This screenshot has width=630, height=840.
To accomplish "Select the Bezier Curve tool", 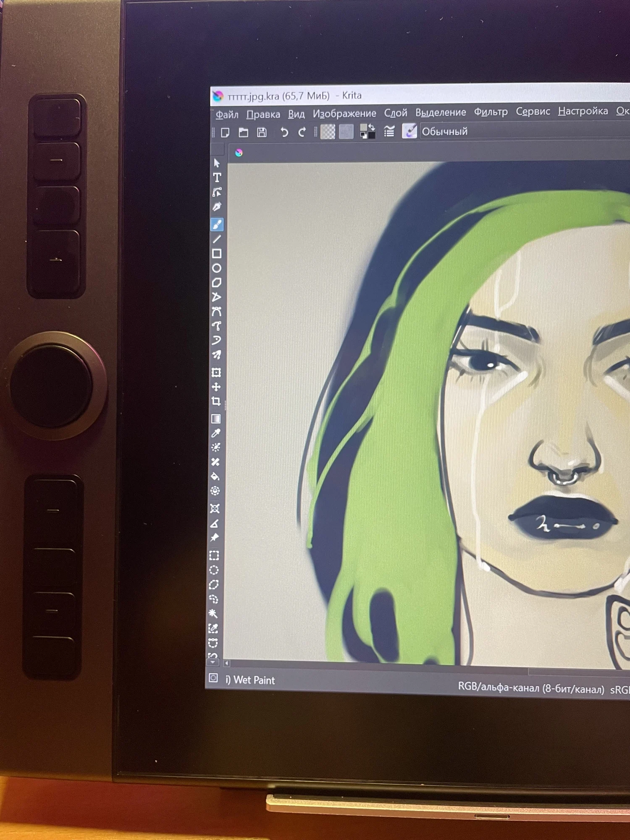I will click(x=217, y=312).
